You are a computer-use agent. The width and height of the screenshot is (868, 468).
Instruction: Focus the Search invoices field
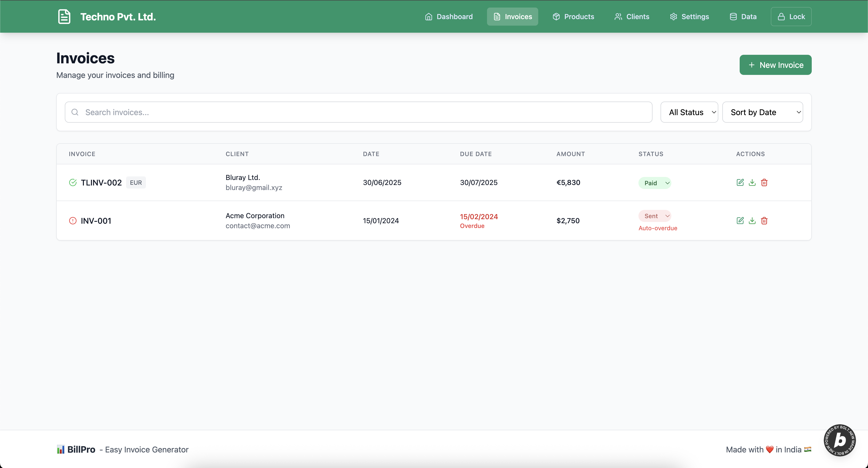(x=358, y=112)
